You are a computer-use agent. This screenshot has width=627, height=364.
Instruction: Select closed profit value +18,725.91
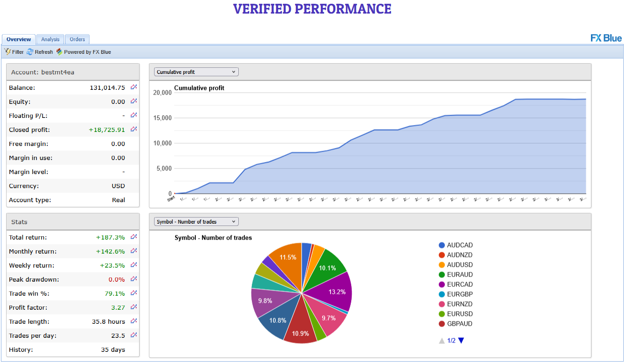tap(107, 130)
